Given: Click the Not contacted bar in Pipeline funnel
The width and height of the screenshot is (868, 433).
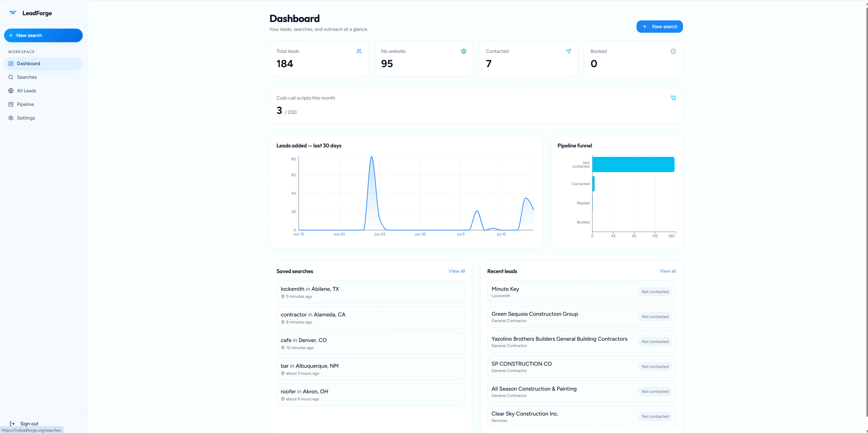Looking at the screenshot, I should (x=633, y=165).
